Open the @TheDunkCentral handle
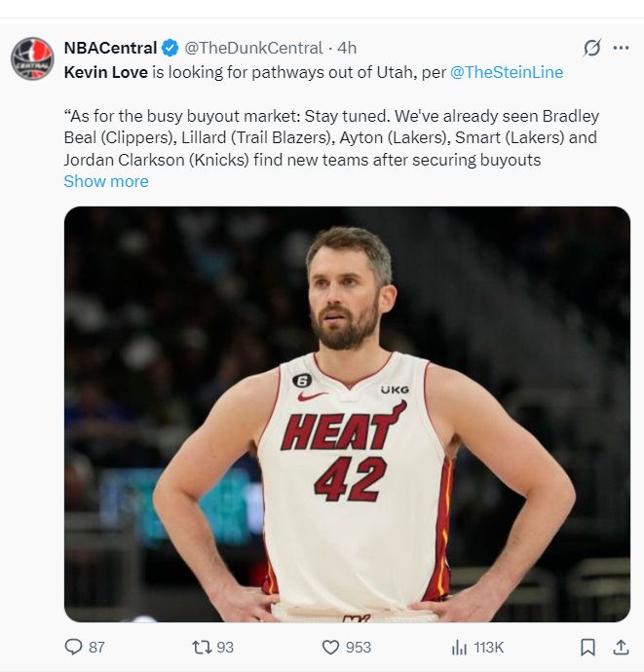Viewport: 644px width, 672px height. pos(253,48)
